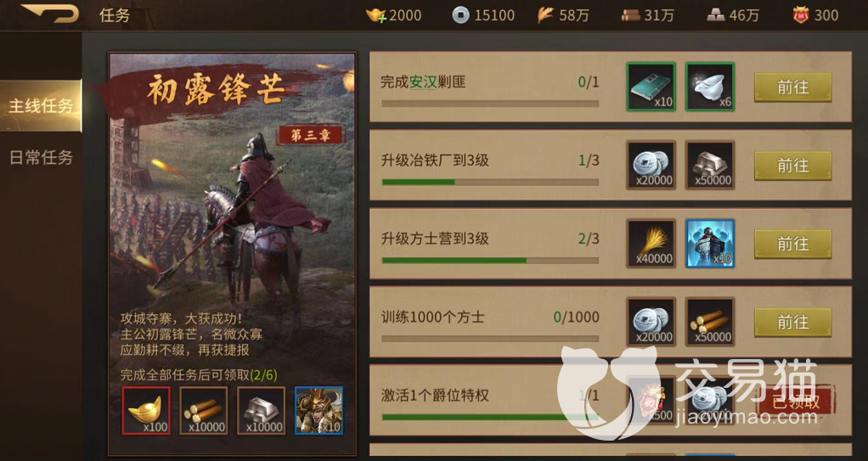Click the back arrow icon

[50, 14]
